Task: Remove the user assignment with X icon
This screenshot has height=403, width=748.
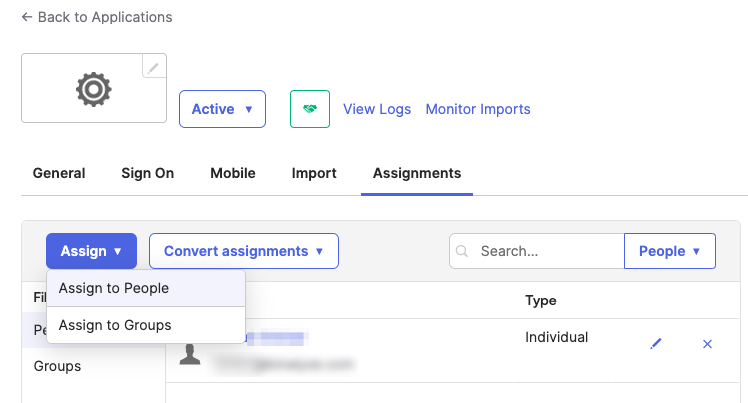Action: tap(707, 344)
